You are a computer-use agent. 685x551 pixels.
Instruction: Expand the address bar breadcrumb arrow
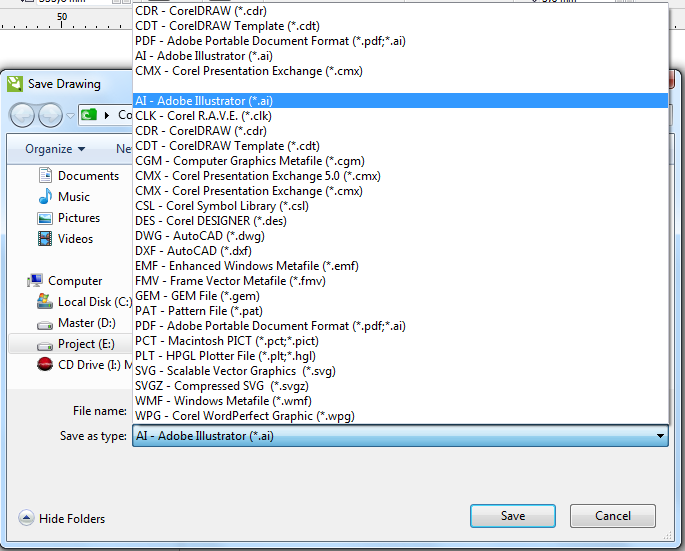[x=107, y=115]
